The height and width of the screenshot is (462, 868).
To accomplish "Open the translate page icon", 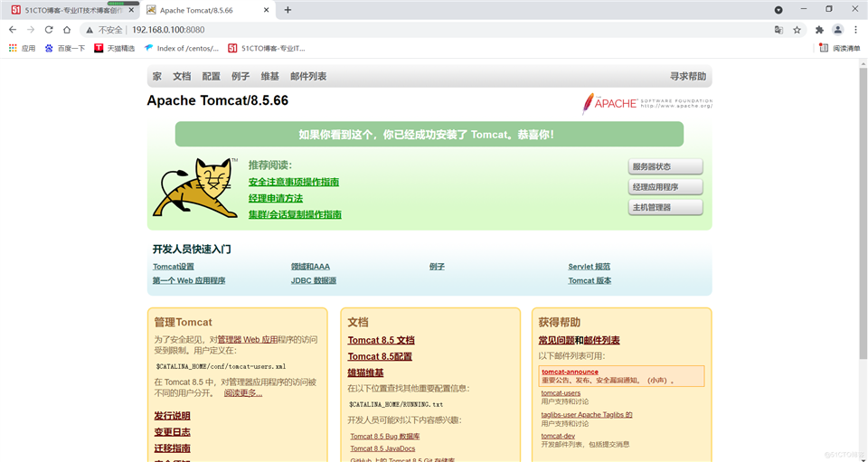I will click(x=778, y=30).
